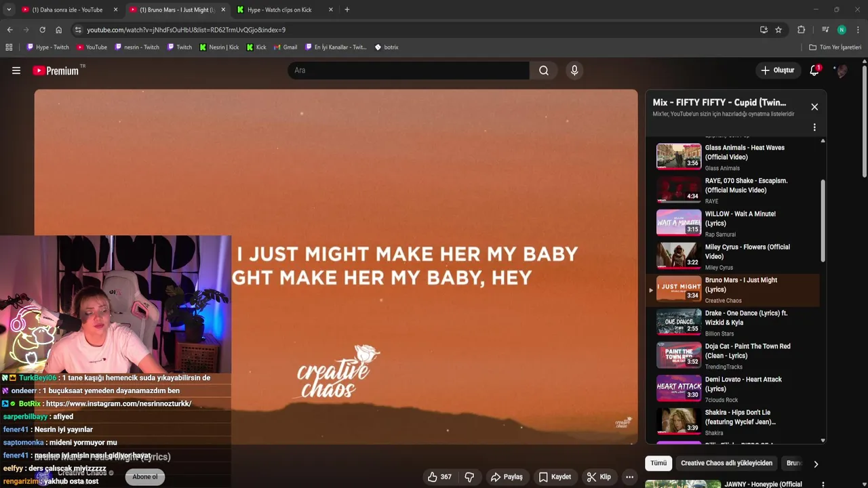This screenshot has width=868, height=488.
Task: Click the YouTube search input field
Action: (x=408, y=70)
